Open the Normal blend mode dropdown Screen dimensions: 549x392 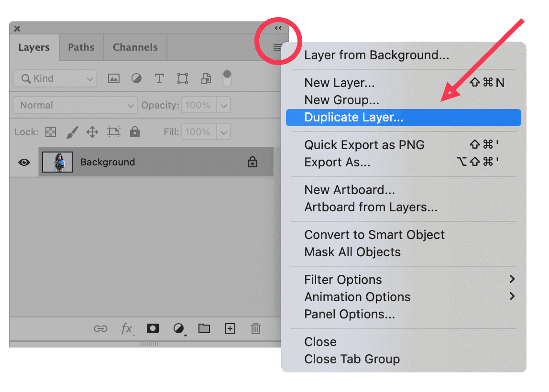[x=75, y=106]
